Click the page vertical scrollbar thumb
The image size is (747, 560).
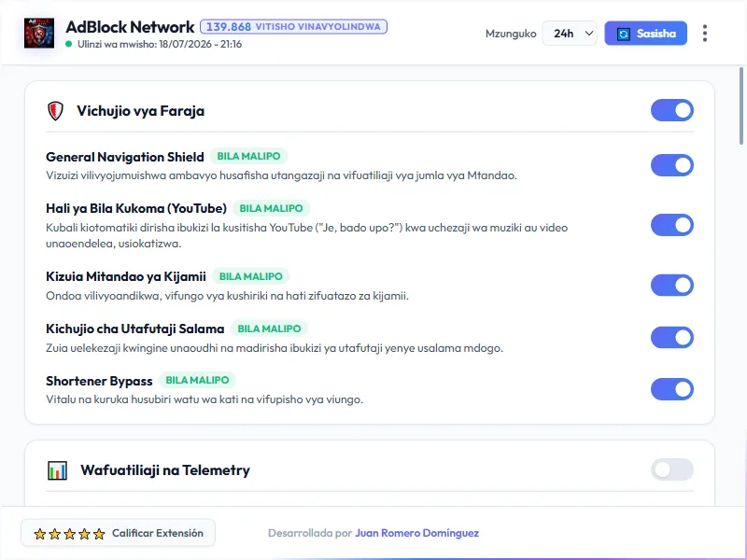click(740, 105)
